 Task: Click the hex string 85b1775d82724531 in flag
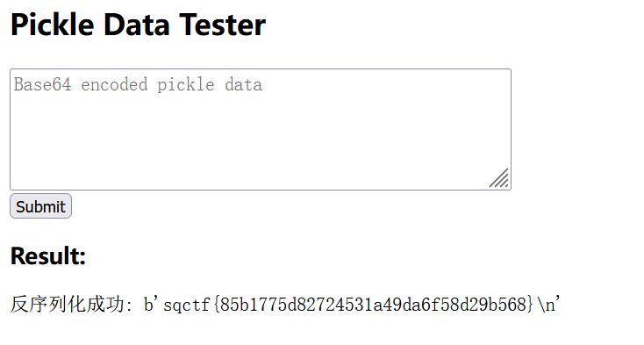(297, 305)
